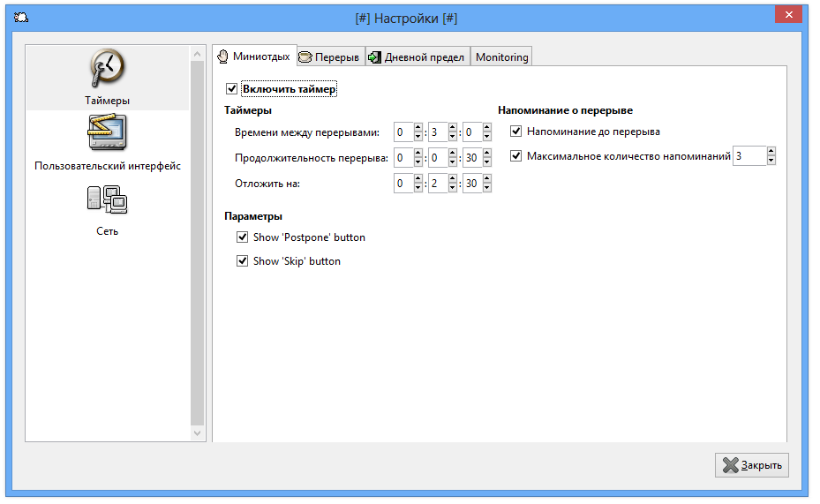The height and width of the screenshot is (504, 820).
Task: Open the Таймеры settings category
Action: tap(107, 78)
